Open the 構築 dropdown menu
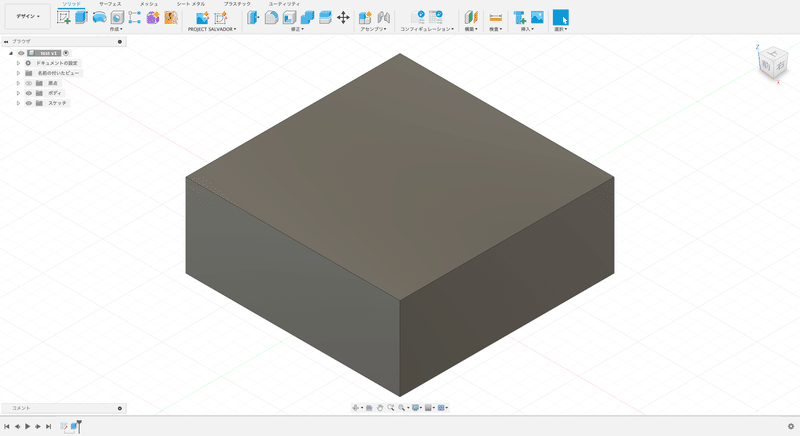The width and height of the screenshot is (800, 436). tap(471, 29)
